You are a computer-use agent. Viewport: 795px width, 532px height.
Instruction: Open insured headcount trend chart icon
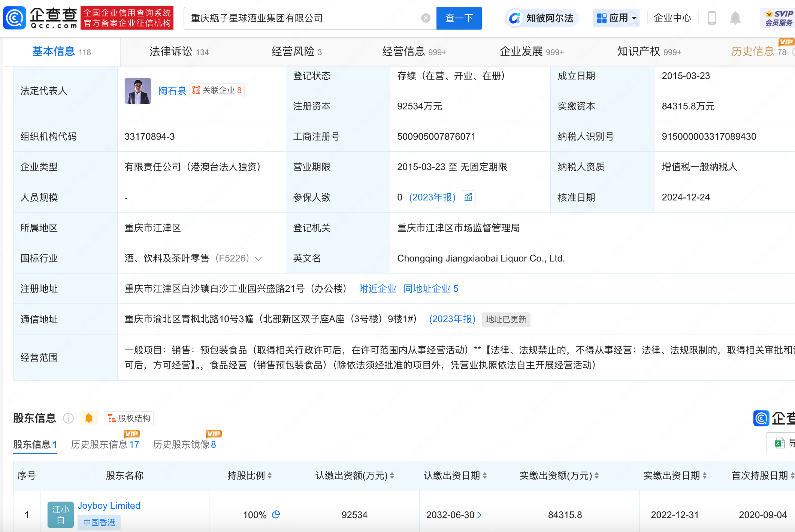pos(468,197)
